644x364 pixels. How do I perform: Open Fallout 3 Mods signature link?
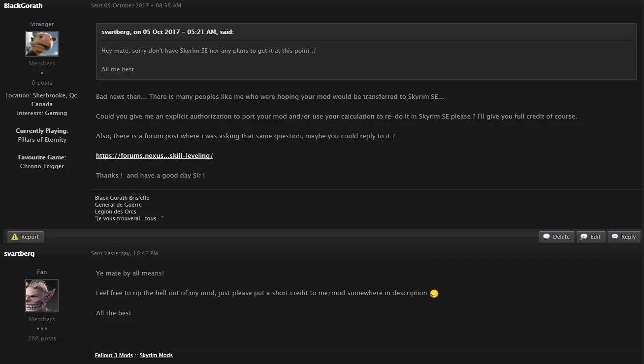click(114, 355)
